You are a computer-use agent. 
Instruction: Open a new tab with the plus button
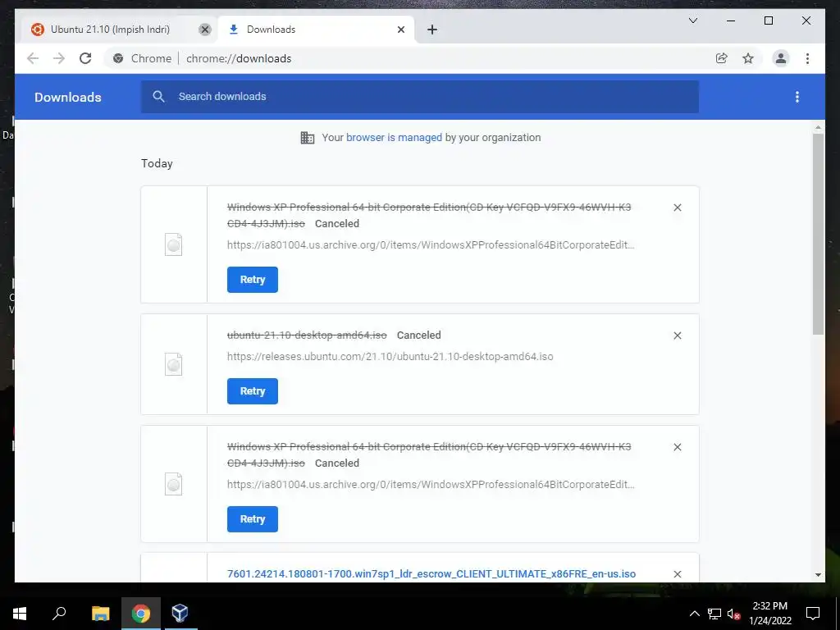point(432,30)
